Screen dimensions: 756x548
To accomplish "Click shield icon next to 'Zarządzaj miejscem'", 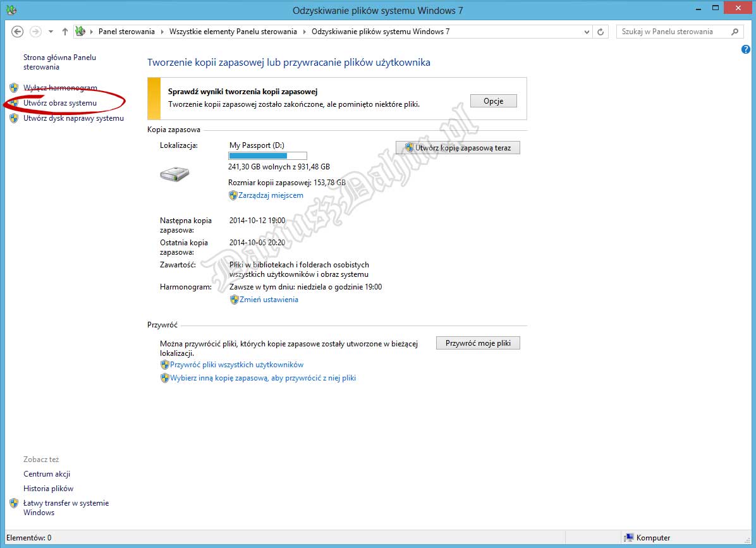I will click(x=233, y=195).
